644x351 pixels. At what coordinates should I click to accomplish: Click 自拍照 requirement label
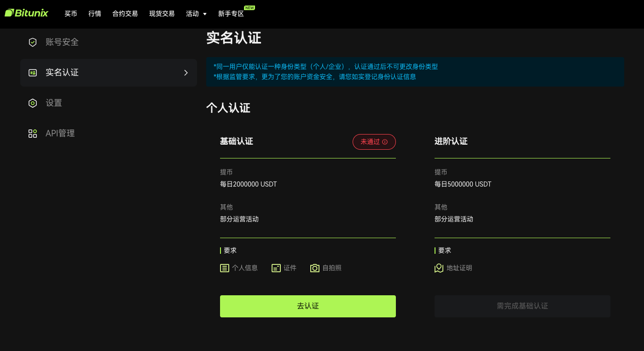point(332,268)
